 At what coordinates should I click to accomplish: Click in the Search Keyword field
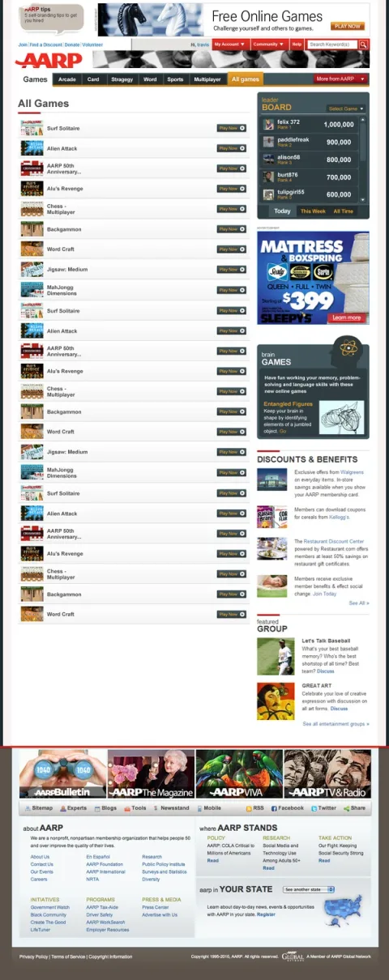click(332, 45)
